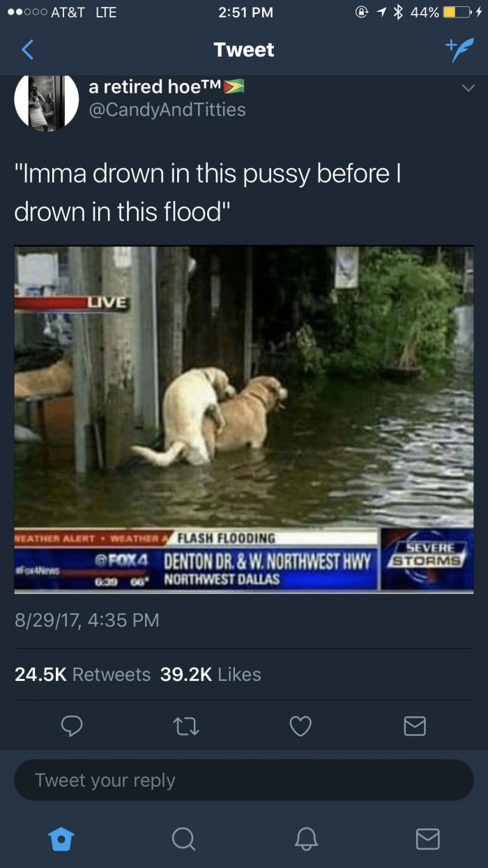The image size is (488, 868).
Task: Open the Messages envelope tab at bottom
Action: coord(428,839)
